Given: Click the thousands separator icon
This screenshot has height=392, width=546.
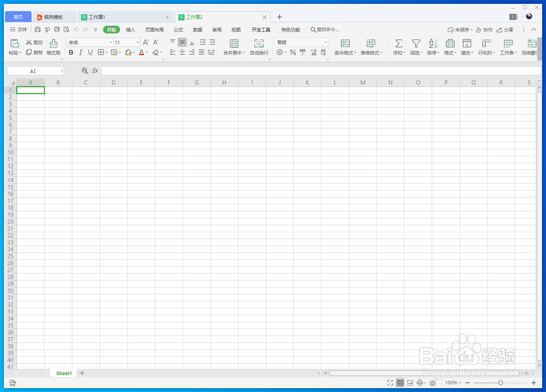Looking at the screenshot, I should (x=303, y=52).
